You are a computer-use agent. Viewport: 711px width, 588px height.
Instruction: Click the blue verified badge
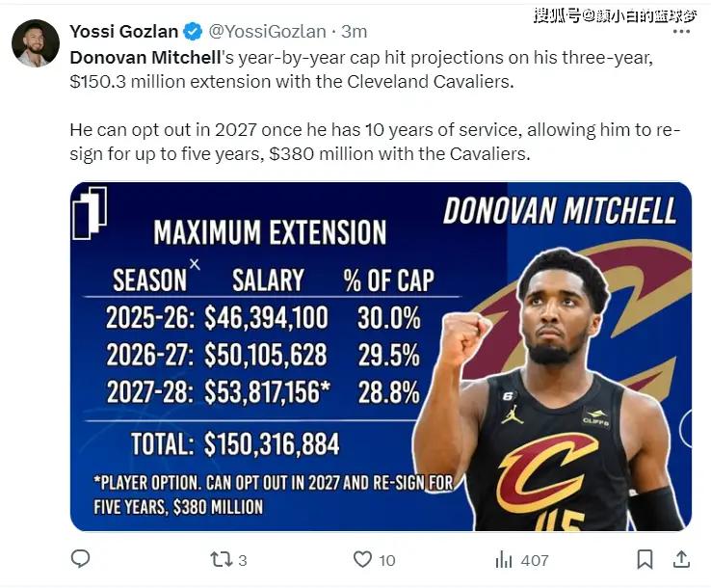(193, 33)
